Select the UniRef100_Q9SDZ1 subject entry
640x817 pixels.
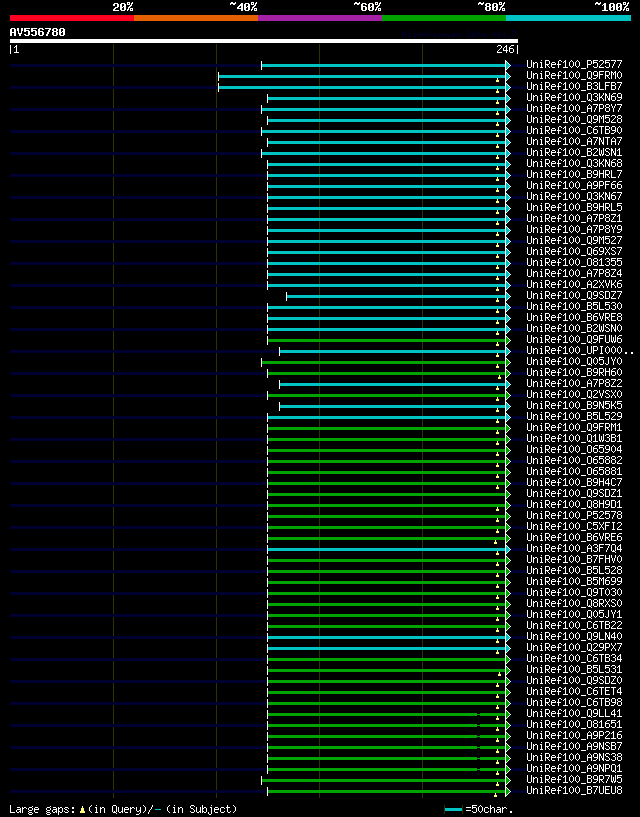point(574,493)
